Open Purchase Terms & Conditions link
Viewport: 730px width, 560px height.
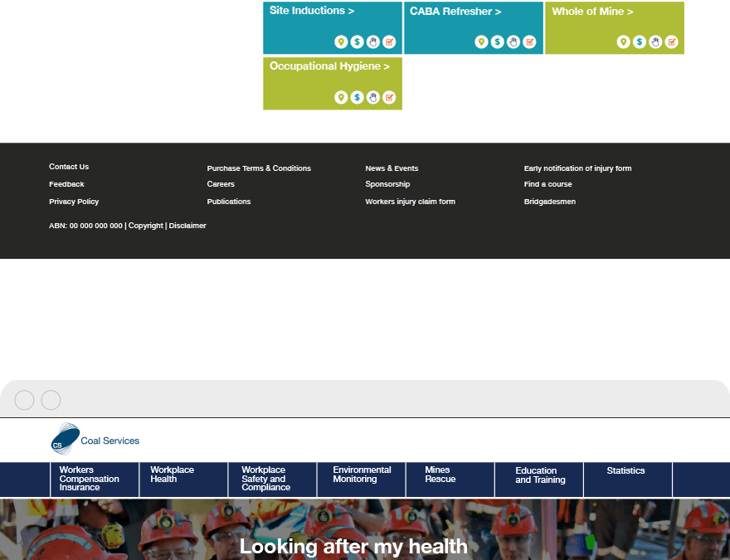click(x=259, y=168)
